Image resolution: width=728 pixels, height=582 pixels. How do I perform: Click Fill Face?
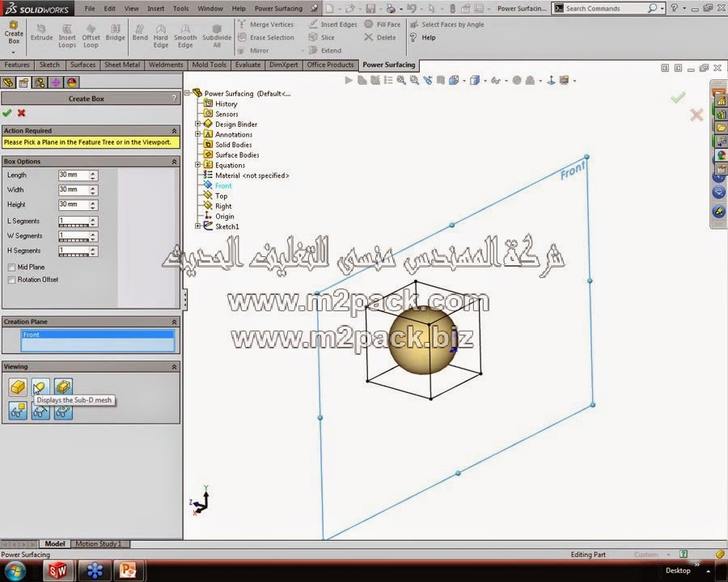pos(382,24)
